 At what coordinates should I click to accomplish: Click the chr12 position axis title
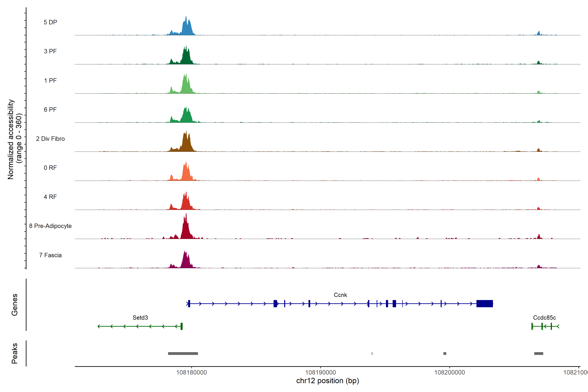pos(327,381)
